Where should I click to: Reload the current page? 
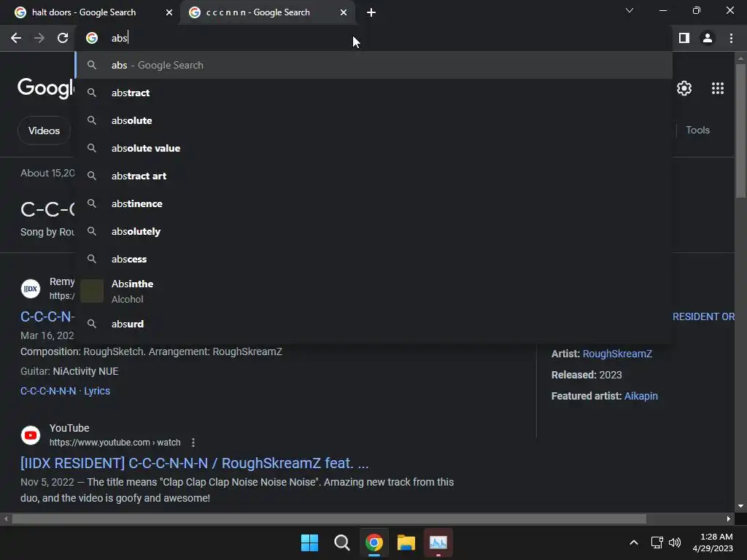tap(63, 38)
